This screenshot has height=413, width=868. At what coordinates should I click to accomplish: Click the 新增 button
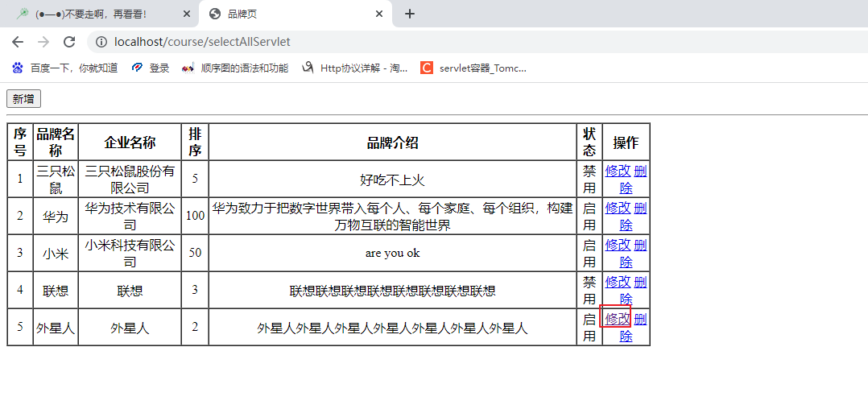tap(23, 99)
